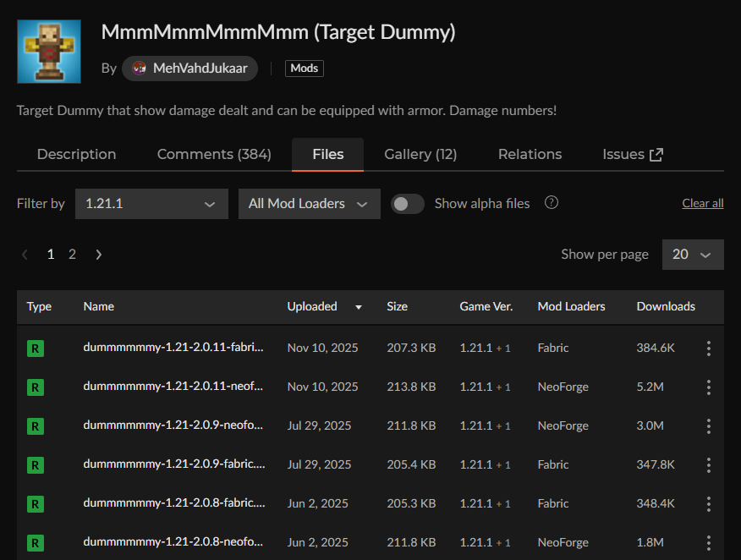Open the options menu for the 2.0.9 NeoForge file

tap(708, 425)
